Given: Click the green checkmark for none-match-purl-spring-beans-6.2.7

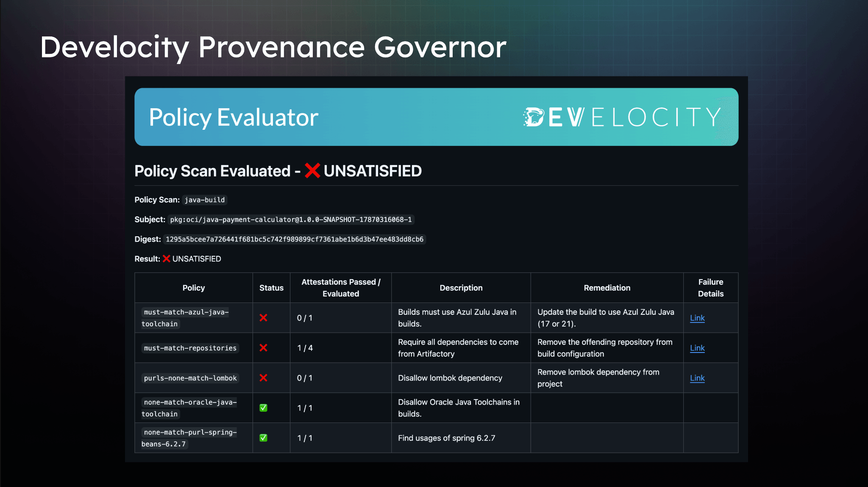Looking at the screenshot, I should point(264,438).
